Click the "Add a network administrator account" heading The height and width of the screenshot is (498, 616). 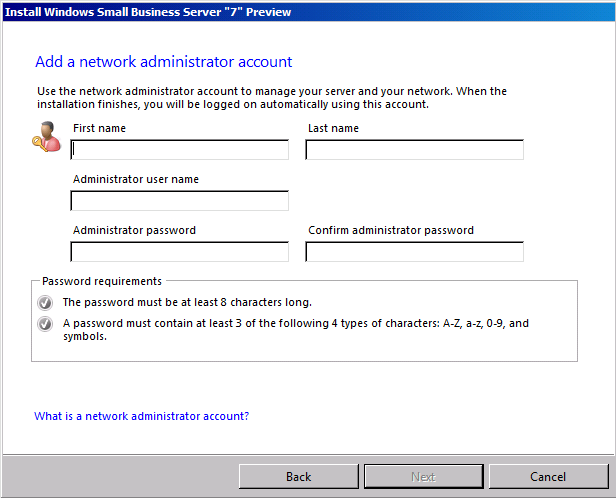click(164, 62)
